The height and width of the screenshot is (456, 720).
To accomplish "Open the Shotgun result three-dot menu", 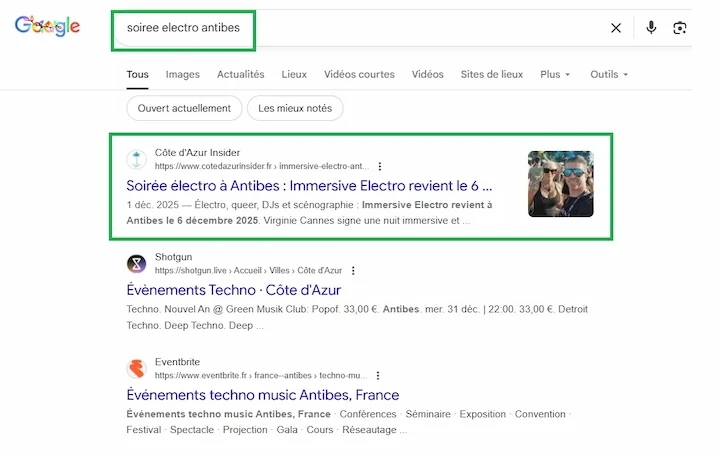I will point(353,270).
